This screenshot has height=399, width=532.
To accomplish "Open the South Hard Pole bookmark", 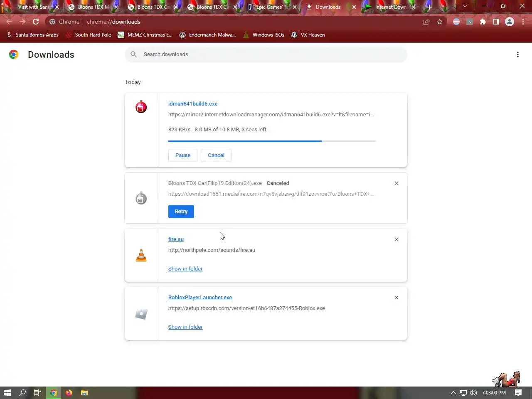I will (x=88, y=35).
